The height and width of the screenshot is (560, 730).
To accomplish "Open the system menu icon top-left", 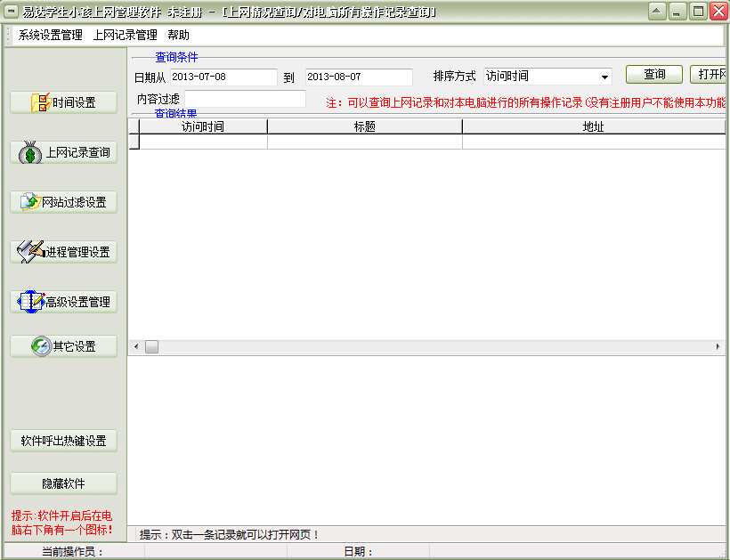I will [x=12, y=11].
